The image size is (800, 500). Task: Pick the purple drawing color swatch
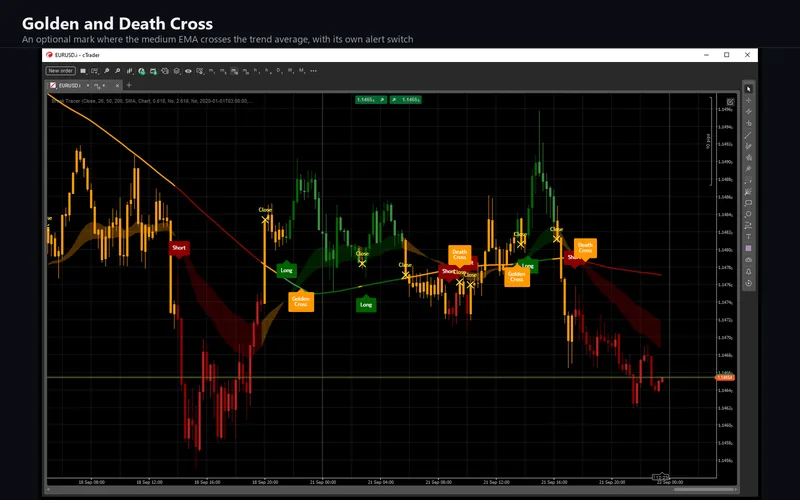click(748, 248)
